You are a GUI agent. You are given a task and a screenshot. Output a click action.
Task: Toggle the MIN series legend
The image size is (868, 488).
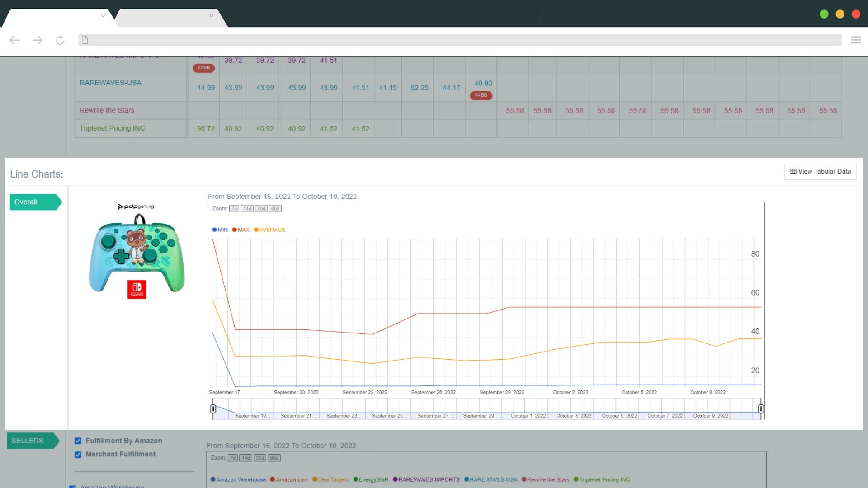tap(220, 230)
